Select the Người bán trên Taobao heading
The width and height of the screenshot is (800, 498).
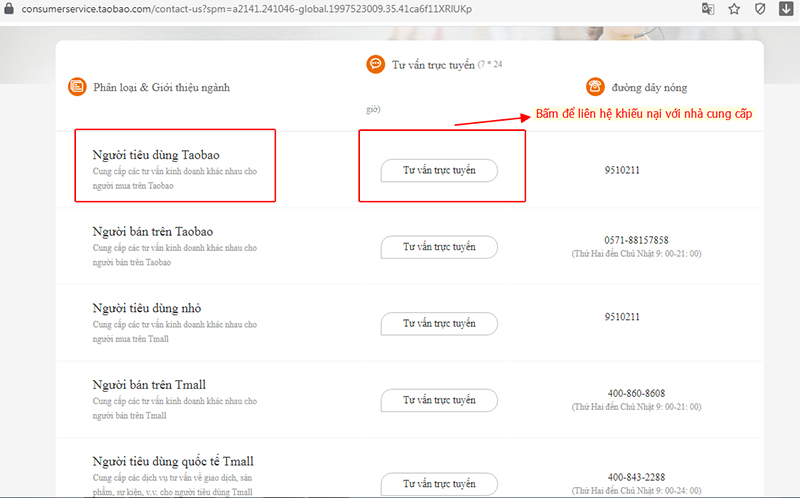[x=152, y=231]
